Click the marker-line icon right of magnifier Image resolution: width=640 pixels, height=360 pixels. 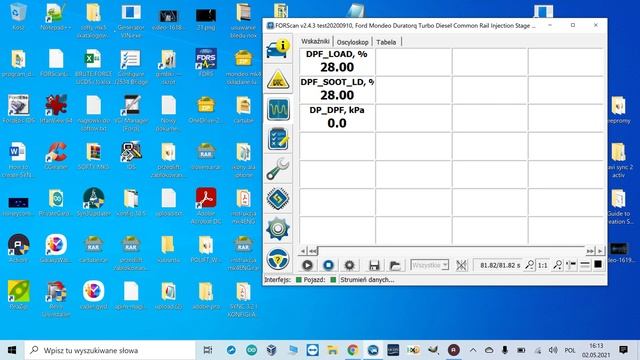[x=571, y=265]
